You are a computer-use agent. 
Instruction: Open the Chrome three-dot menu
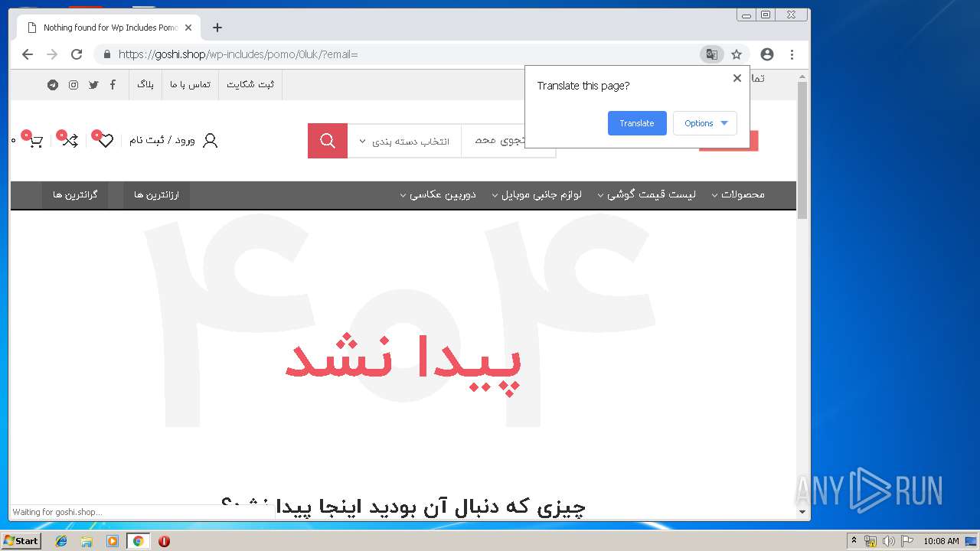792,54
